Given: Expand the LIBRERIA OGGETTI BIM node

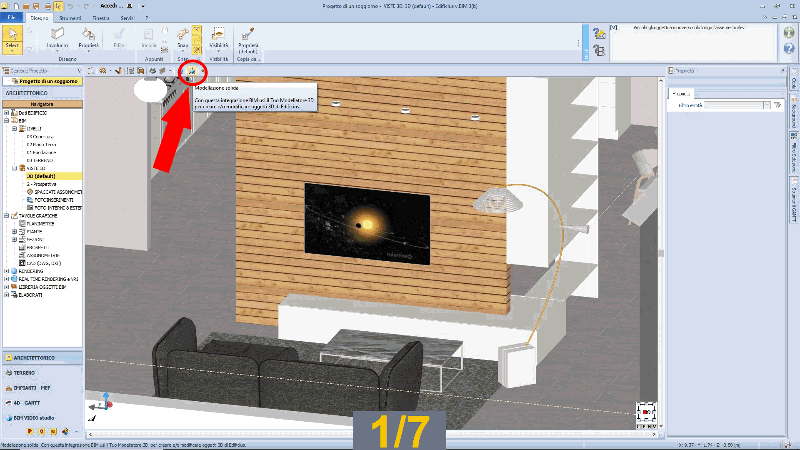Looking at the screenshot, I should coord(7,287).
